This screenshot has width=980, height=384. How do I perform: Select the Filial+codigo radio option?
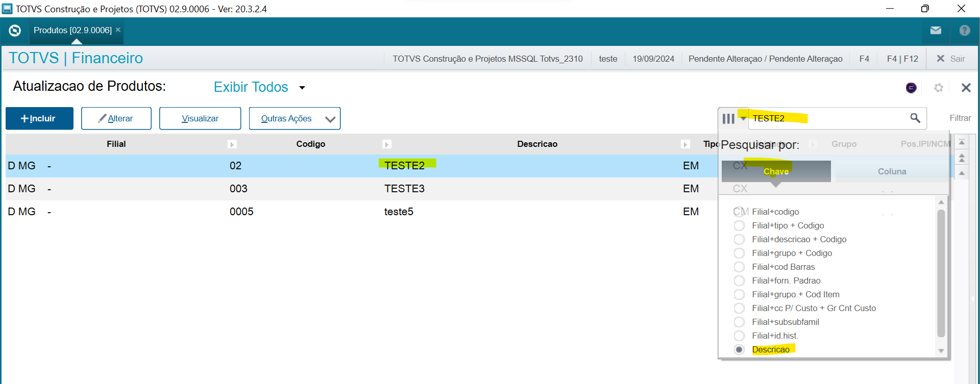click(x=739, y=212)
